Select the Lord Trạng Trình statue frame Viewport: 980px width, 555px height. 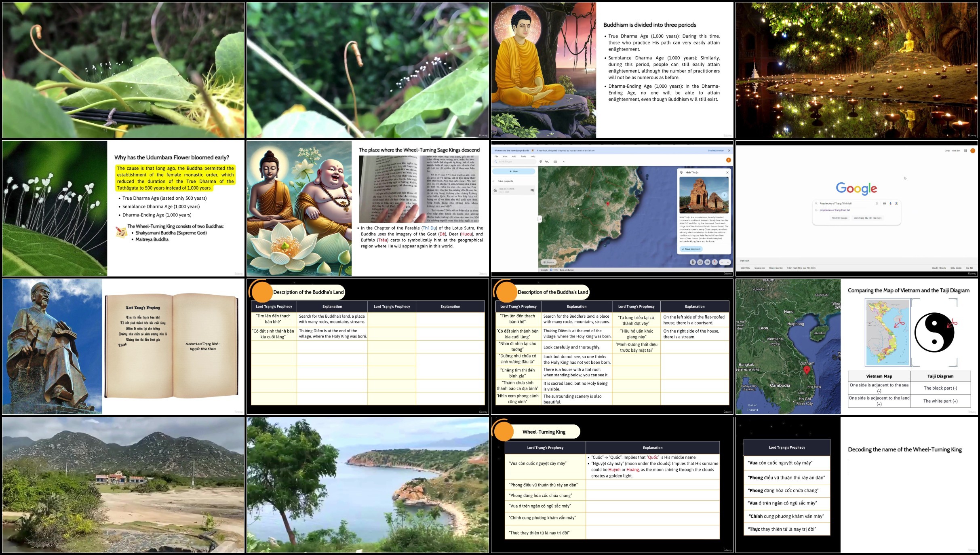pos(123,346)
